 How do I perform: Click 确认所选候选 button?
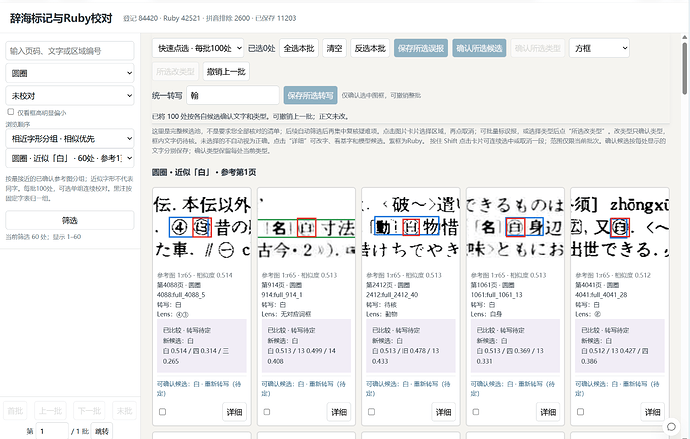pos(479,48)
